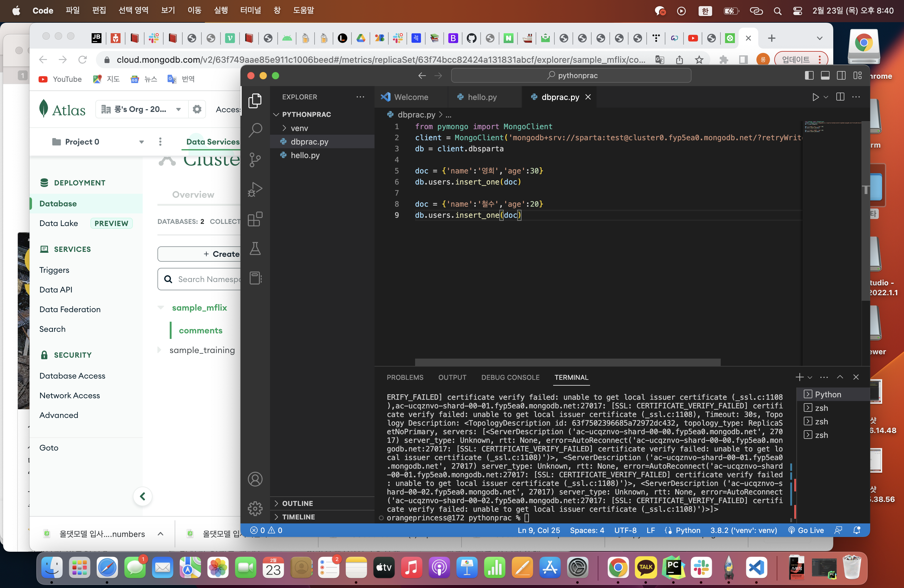
Task: Open the Triggers service page
Action: (54, 270)
